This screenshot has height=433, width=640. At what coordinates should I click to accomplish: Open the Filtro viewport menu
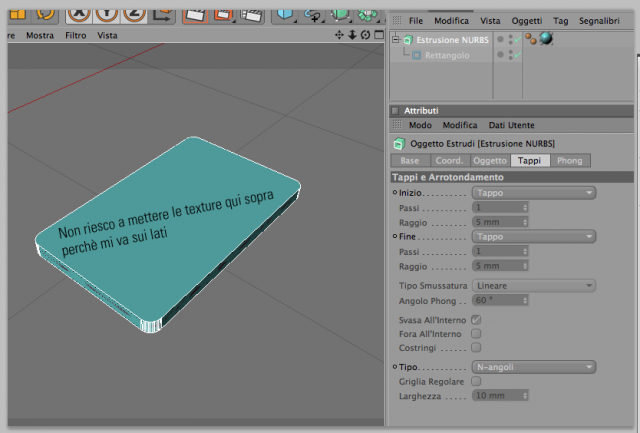pos(76,36)
